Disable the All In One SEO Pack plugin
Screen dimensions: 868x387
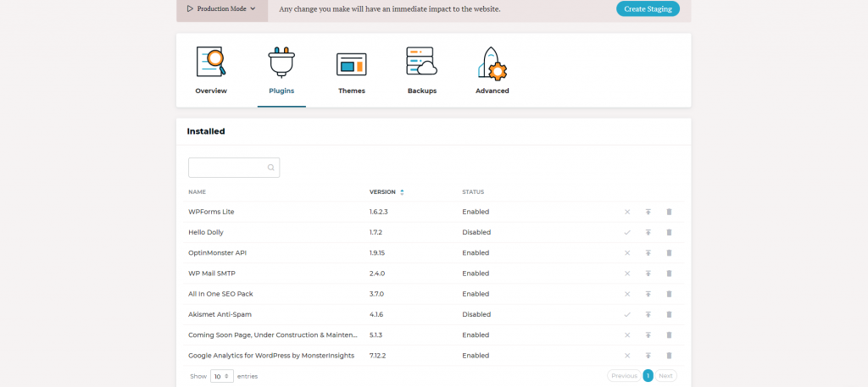click(627, 294)
